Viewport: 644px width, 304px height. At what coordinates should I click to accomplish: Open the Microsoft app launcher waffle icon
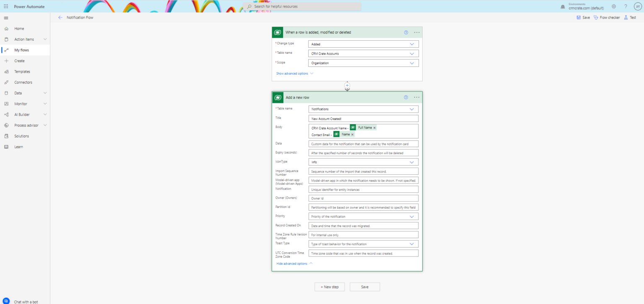pyautogui.click(x=6, y=6)
